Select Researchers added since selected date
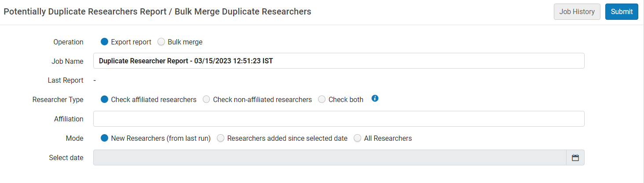Viewport: 644px width, 183px height. [221, 138]
